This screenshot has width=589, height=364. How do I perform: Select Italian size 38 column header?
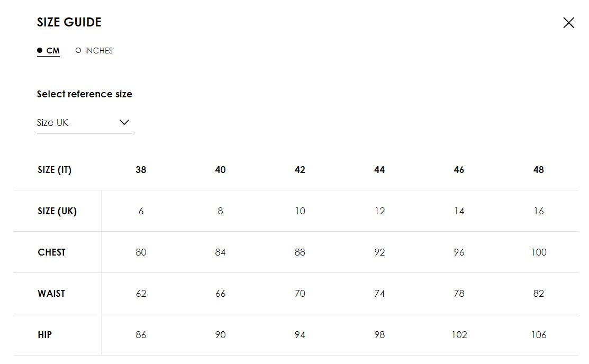coord(141,170)
